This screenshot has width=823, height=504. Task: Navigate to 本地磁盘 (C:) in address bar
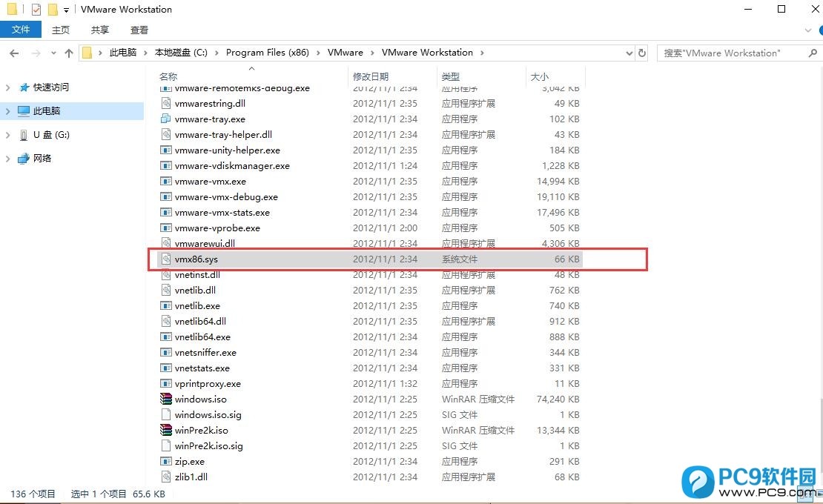181,53
